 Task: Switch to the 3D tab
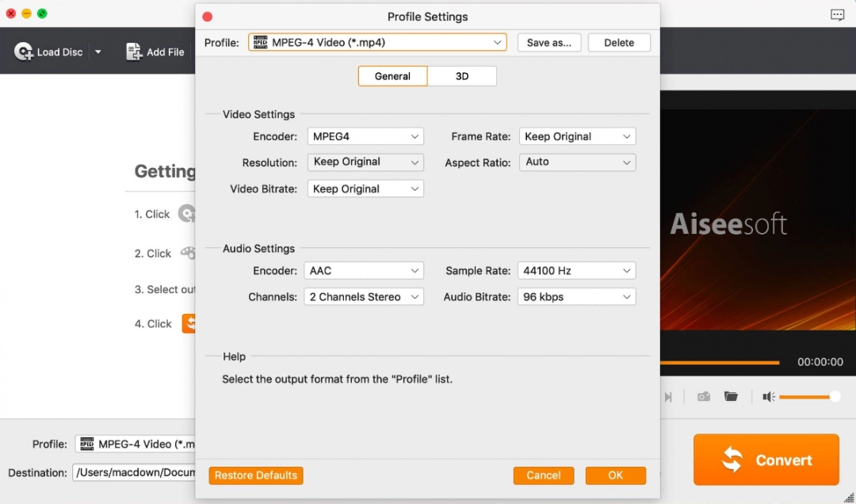tap(462, 76)
